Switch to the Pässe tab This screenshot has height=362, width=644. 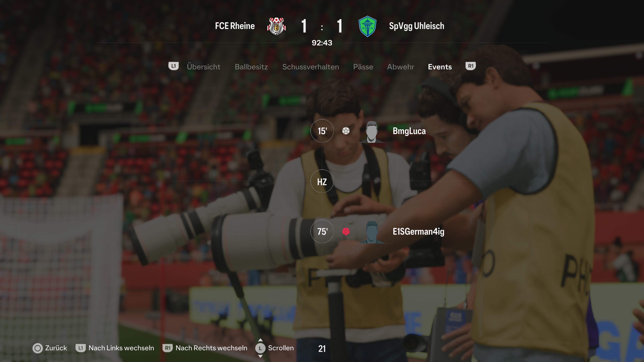tap(363, 67)
